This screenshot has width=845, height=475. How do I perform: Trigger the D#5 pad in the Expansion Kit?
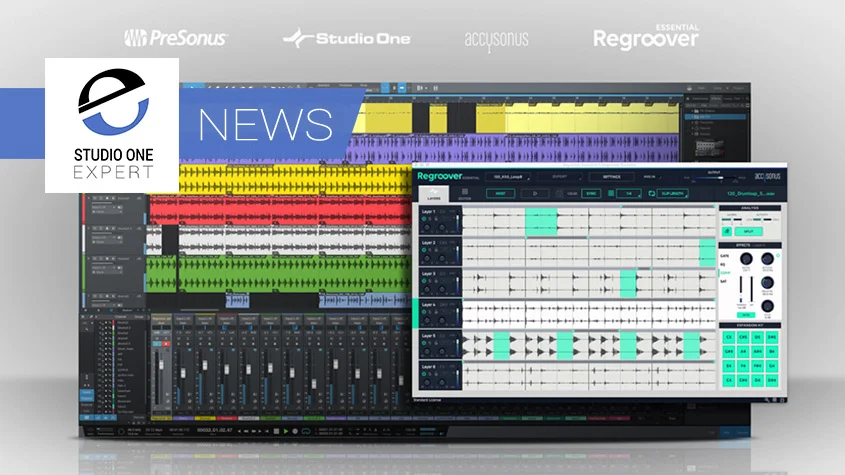point(772,338)
